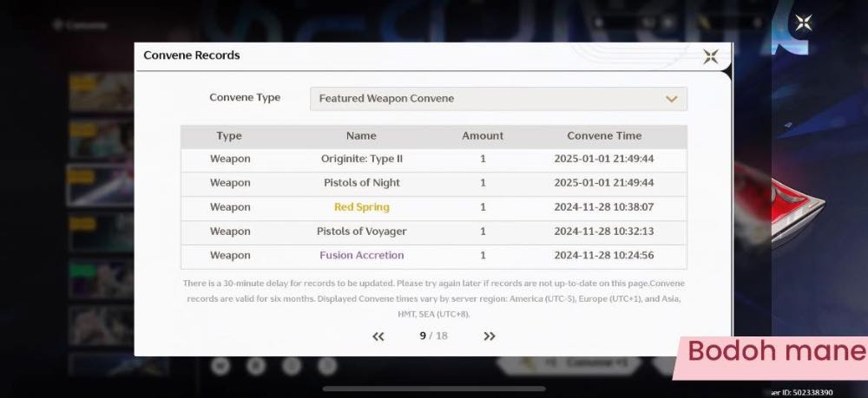The image size is (868, 398).
Task: Click the page indicator 9 / 18
Action: (x=433, y=336)
